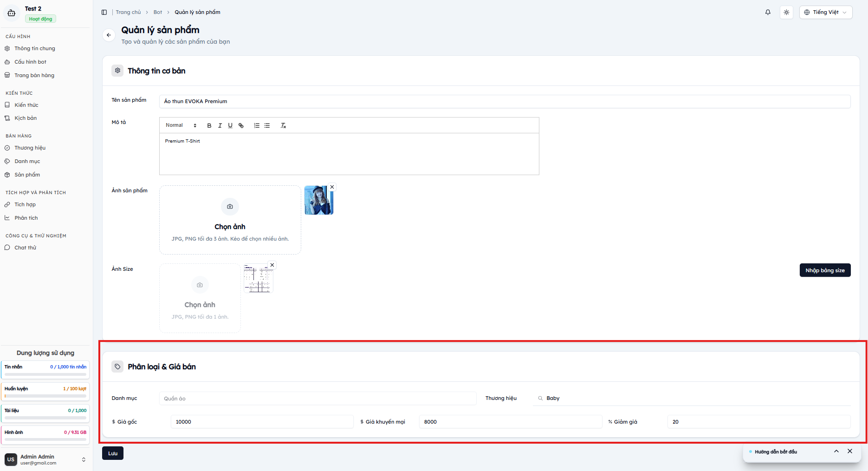This screenshot has height=471, width=868.
Task: Toggle underline formatting
Action: (x=230, y=125)
